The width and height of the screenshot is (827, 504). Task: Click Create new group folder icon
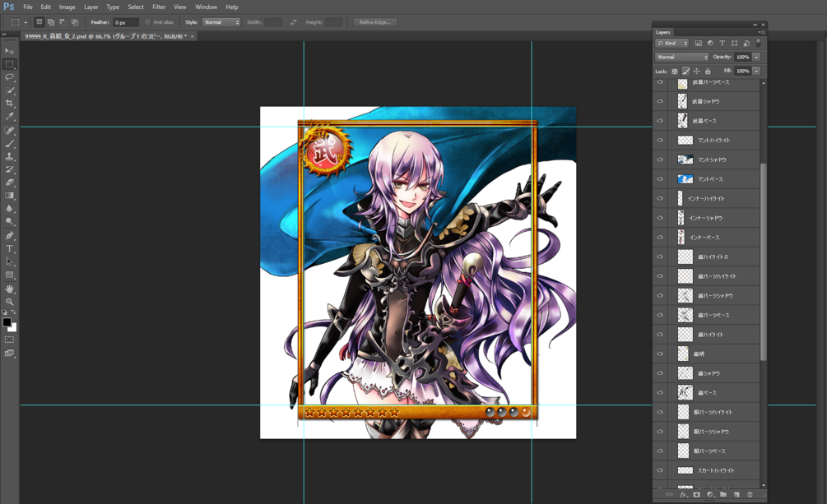pyautogui.click(x=723, y=494)
